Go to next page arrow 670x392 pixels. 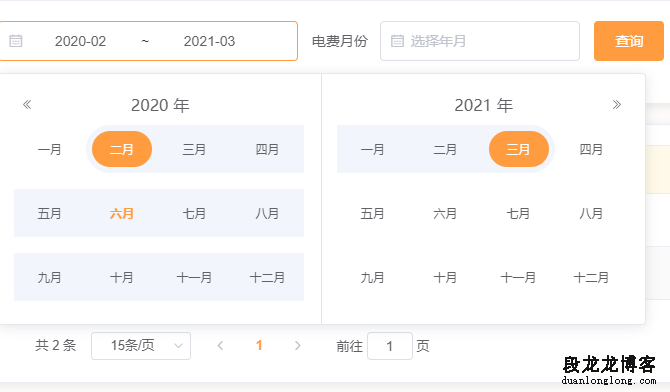[298, 345]
